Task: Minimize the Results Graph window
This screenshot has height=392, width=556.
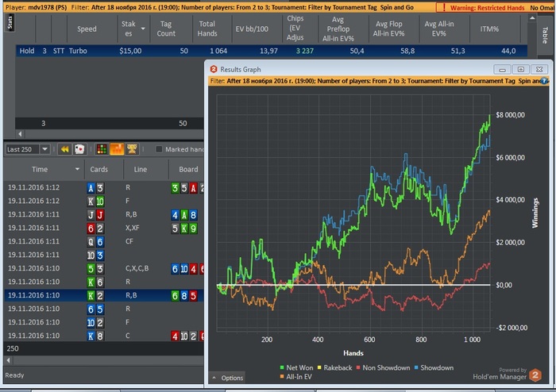Action: click(502, 69)
